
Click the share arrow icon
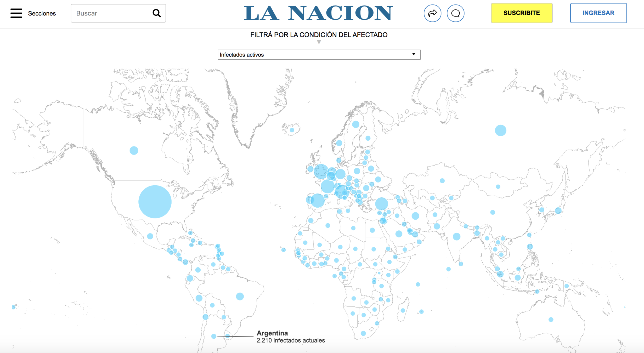click(x=432, y=13)
